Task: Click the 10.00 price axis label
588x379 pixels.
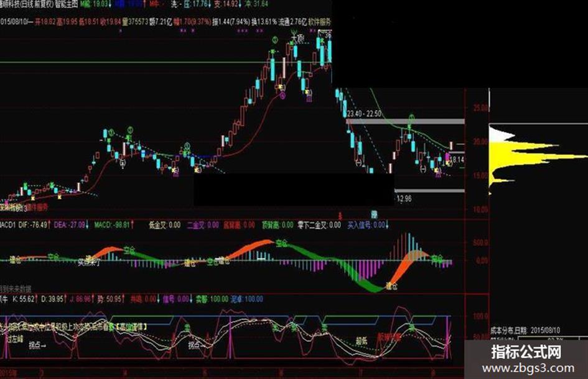Action: pos(480,209)
